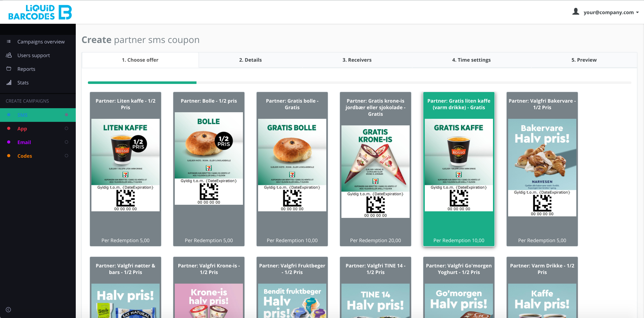
Task: Click the CREATE CAMPAIGNS section label
Action: pyautogui.click(x=27, y=101)
